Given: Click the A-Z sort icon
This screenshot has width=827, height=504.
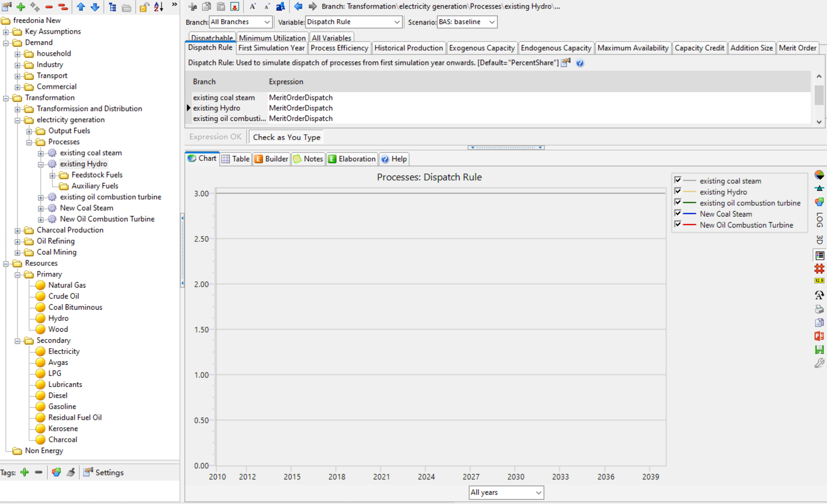Looking at the screenshot, I should [159, 7].
